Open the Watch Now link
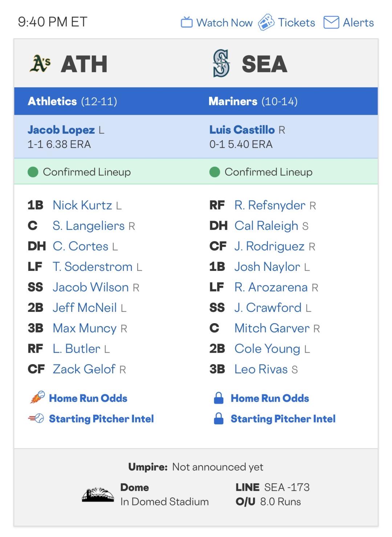Viewport: 392px width, 537px height. (x=224, y=23)
